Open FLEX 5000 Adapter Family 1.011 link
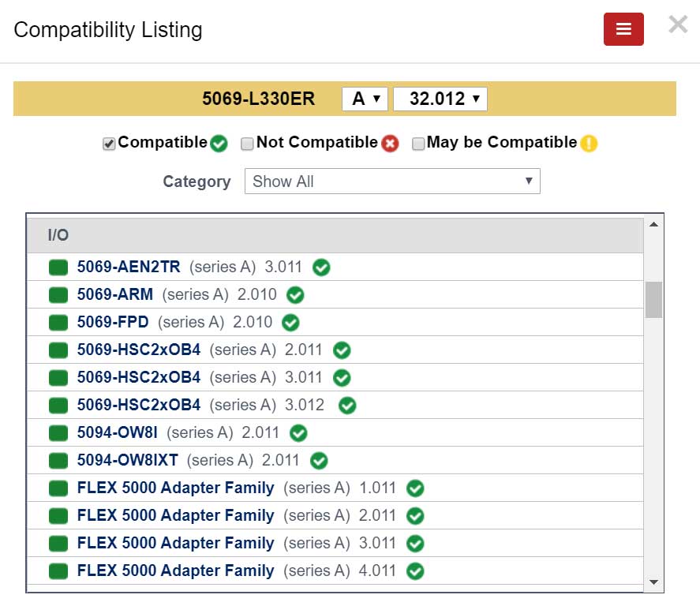 pyautogui.click(x=175, y=488)
